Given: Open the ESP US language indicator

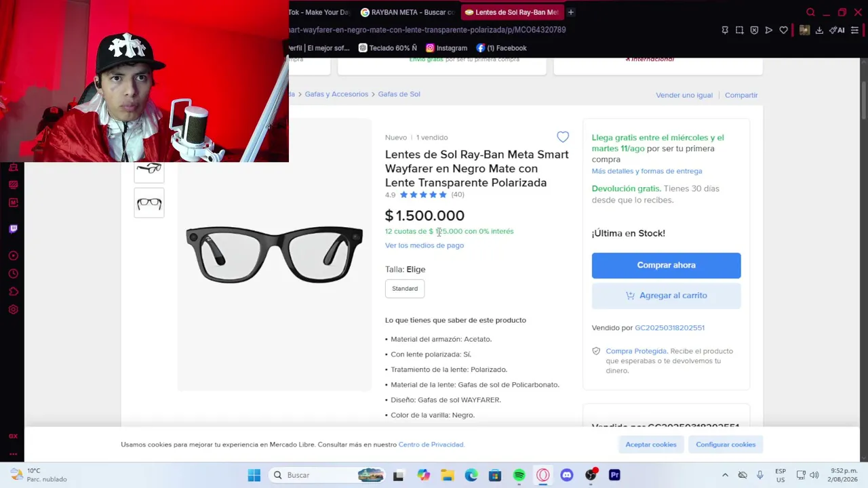Looking at the screenshot, I should [x=781, y=475].
